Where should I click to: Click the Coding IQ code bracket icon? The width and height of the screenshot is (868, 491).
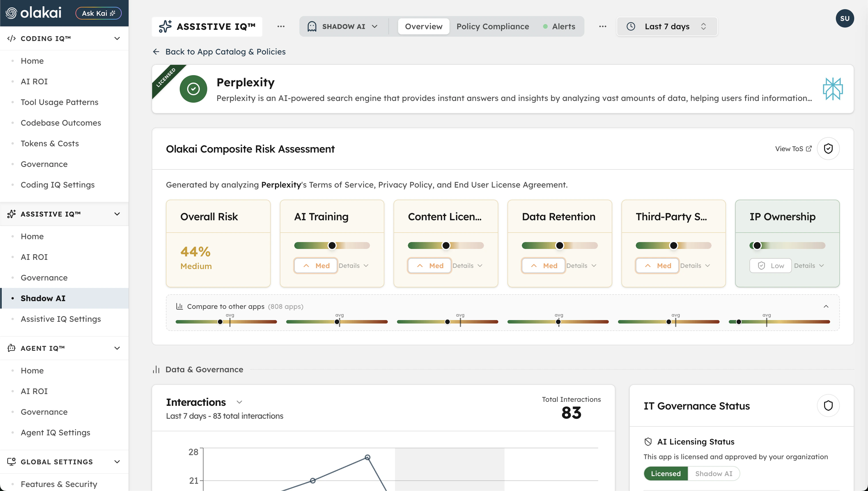[x=11, y=38]
